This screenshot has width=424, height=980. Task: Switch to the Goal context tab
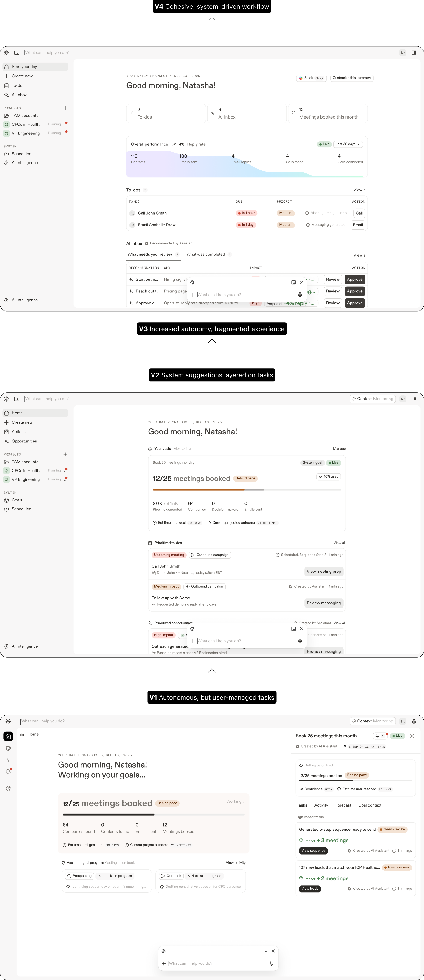click(x=370, y=805)
